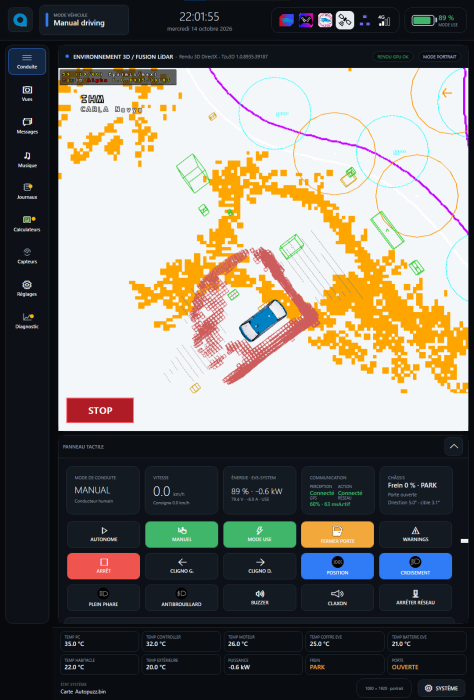Open the Diagnostic sidebar section
The height and width of the screenshot is (700, 474).
tap(27, 321)
